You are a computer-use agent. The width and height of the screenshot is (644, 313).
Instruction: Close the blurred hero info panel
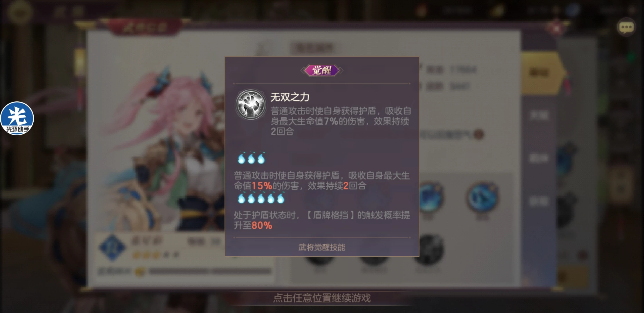click(556, 28)
